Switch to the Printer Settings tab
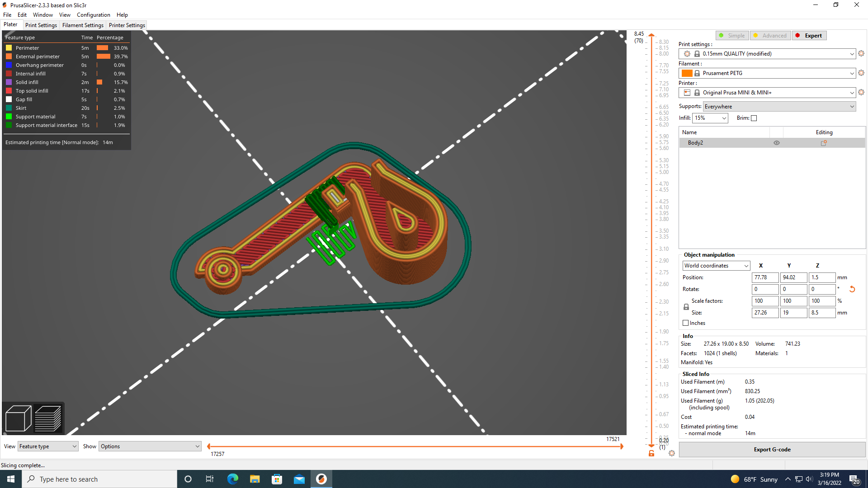 (127, 25)
